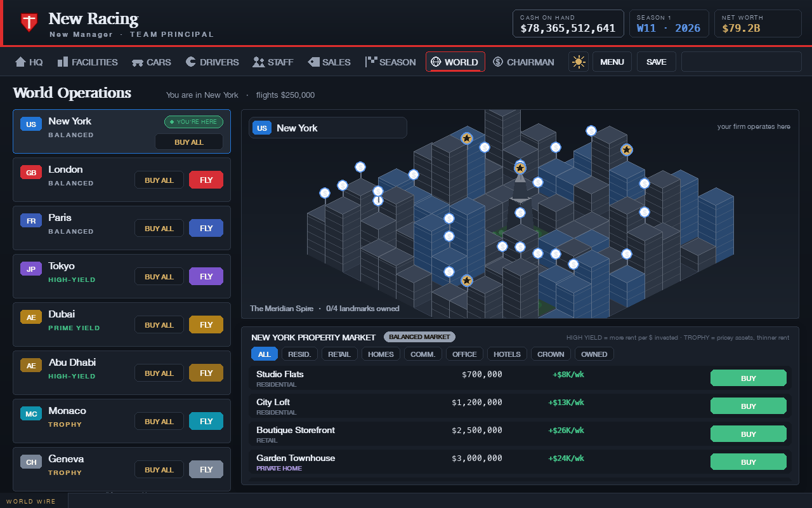Open the HQ house icon tab
The width and height of the screenshot is (812, 508).
pyautogui.click(x=29, y=62)
